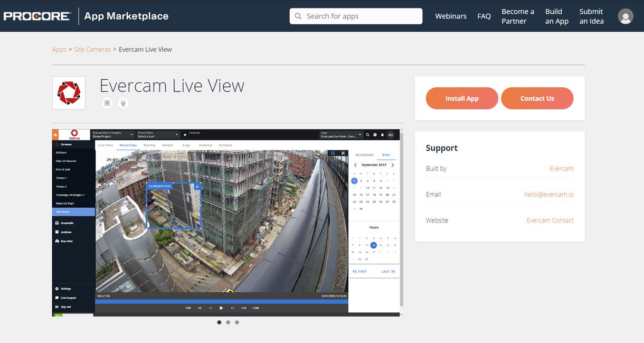Show the first carousel slide
The height and width of the screenshot is (343, 644).
pyautogui.click(x=219, y=322)
